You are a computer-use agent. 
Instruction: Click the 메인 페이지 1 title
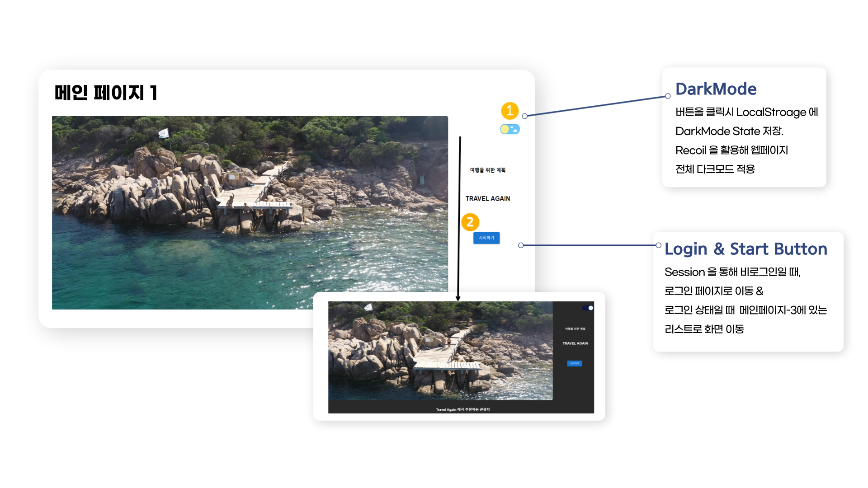pos(106,93)
